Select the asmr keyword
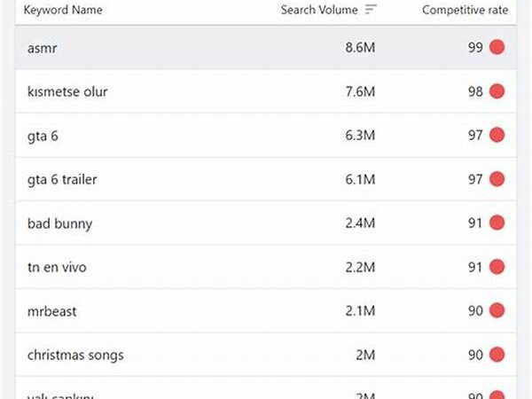Screen dimensions: 532x399 (x=42, y=48)
